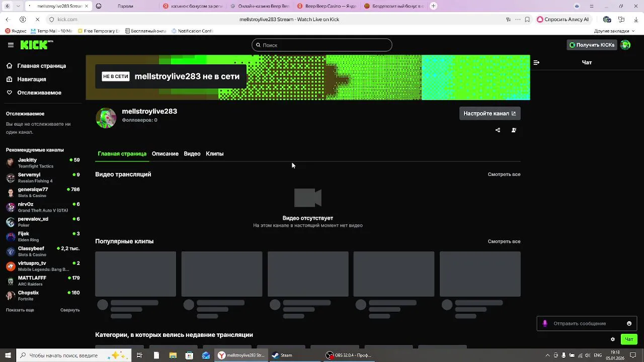The width and height of the screenshot is (644, 362).
Task: Click the Настройте канал button
Action: [x=490, y=114]
